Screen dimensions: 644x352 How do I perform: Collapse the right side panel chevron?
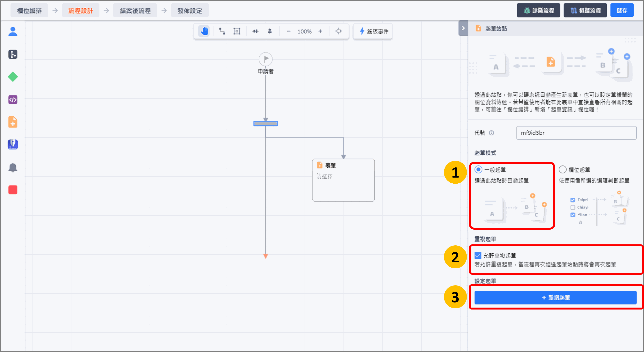point(463,28)
